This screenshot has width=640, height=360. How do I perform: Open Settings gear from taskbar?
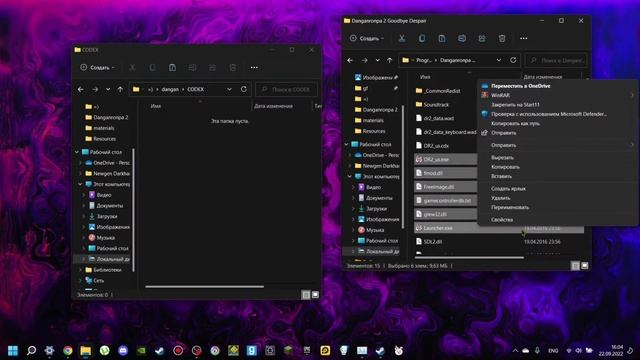(x=49, y=350)
